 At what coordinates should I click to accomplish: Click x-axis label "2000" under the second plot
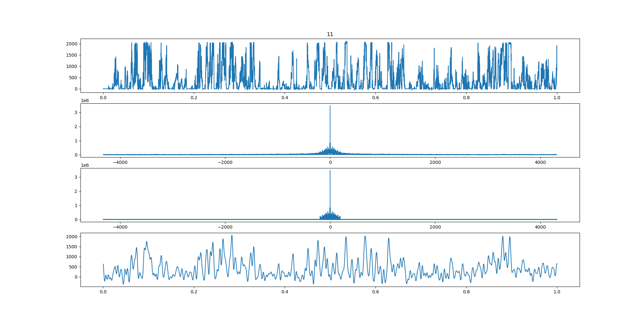click(435, 162)
